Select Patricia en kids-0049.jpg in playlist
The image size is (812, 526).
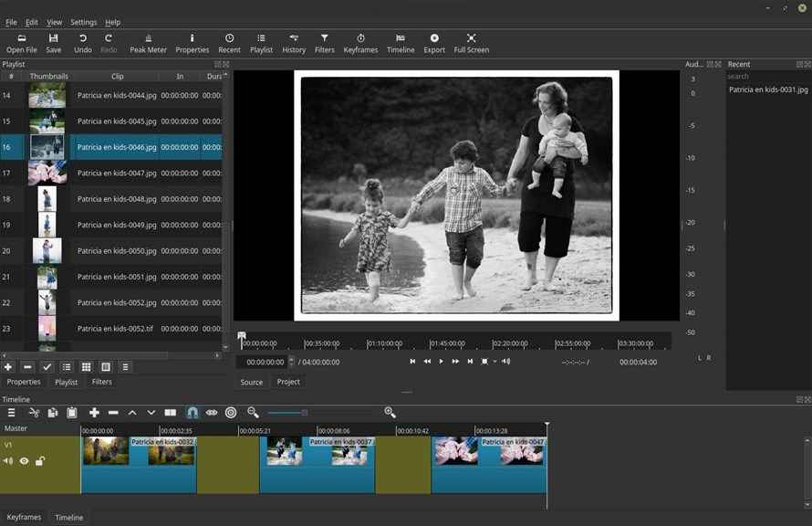coord(117,225)
